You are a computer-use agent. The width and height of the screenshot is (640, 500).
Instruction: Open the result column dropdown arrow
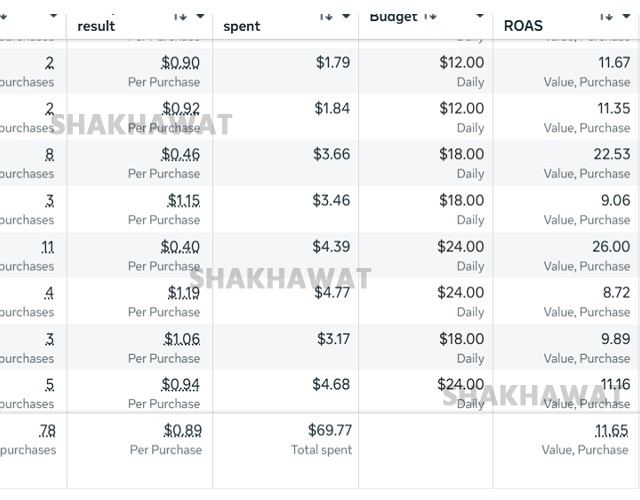point(201,16)
